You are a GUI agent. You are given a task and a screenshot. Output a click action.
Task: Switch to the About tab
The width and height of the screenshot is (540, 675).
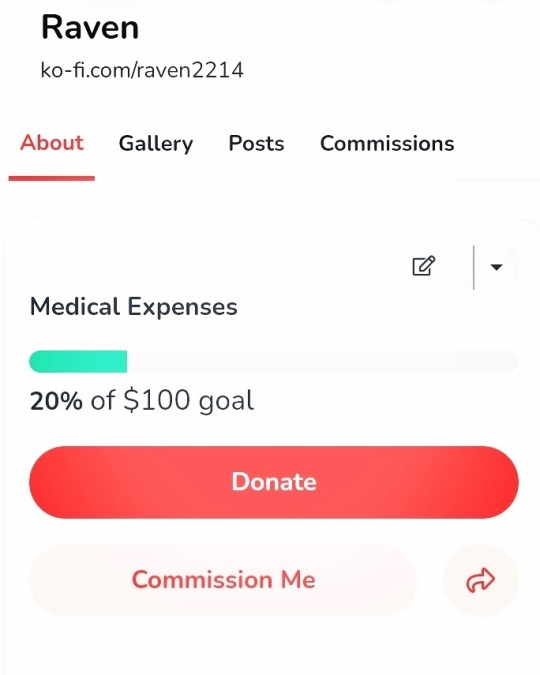[x=52, y=142]
